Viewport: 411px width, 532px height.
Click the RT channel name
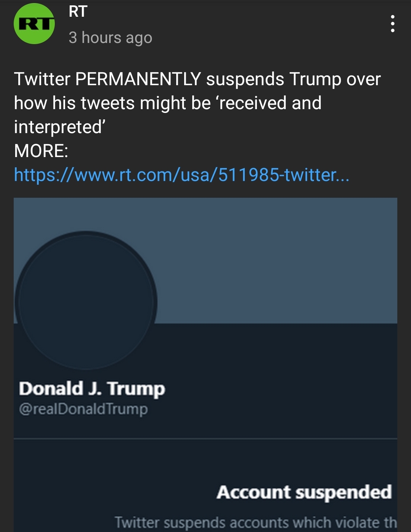(78, 11)
